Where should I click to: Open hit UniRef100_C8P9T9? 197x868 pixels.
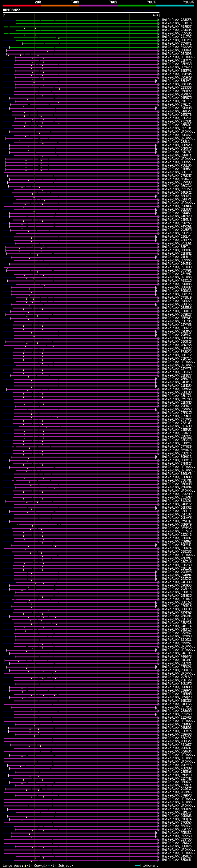click(177, 525)
